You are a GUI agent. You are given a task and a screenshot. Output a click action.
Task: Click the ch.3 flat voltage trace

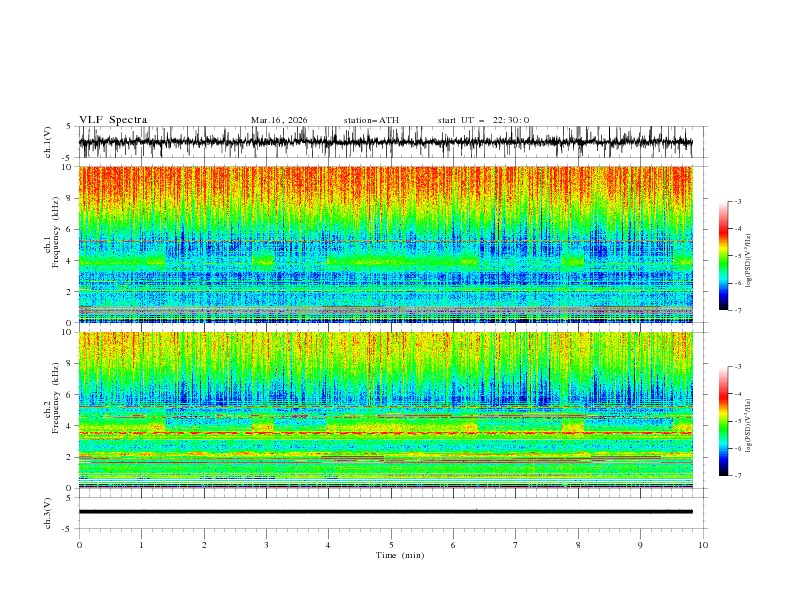tap(385, 512)
